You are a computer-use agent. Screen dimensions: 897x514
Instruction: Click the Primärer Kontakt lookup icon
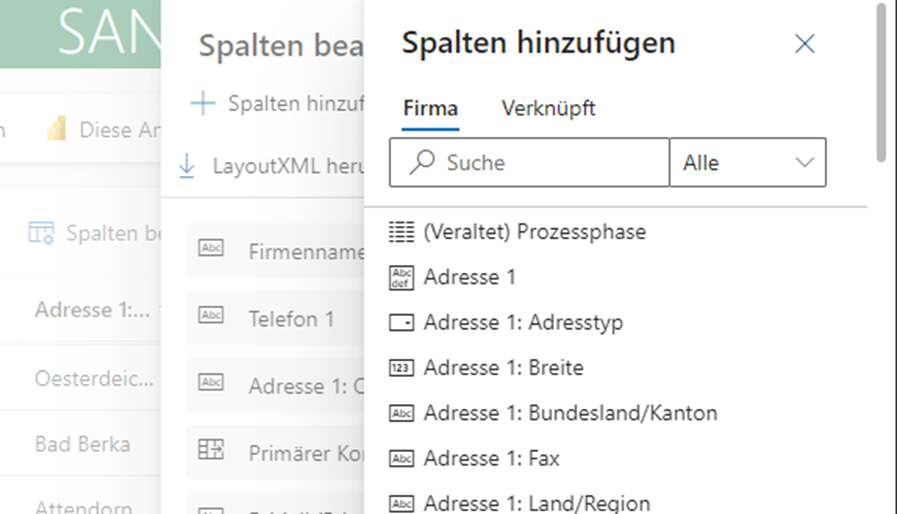(211, 451)
